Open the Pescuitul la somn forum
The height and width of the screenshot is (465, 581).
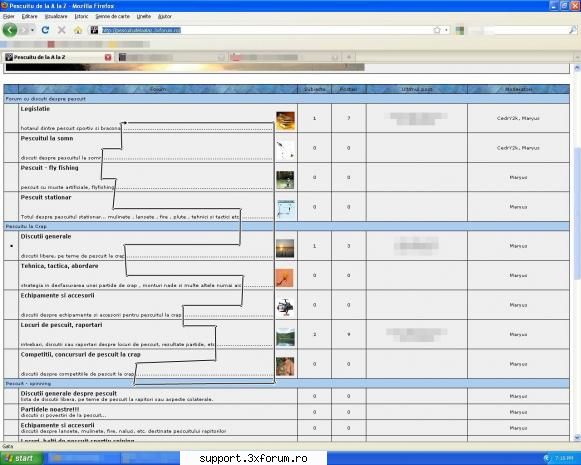point(47,138)
